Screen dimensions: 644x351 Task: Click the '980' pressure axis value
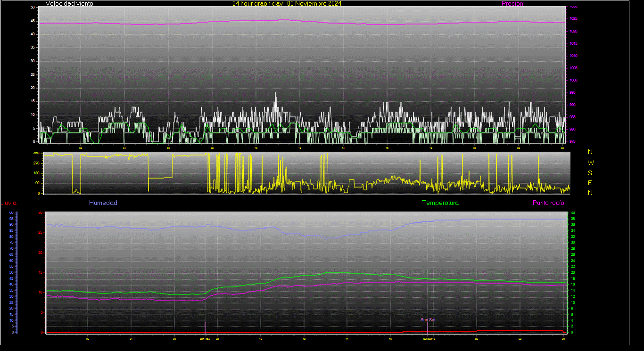[572, 129]
